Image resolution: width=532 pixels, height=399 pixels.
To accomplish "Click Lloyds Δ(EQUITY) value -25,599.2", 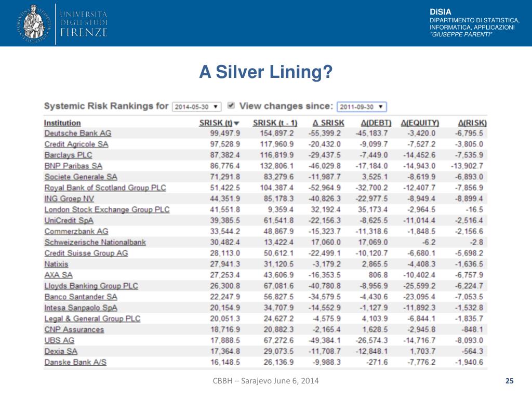I will 419,286.
